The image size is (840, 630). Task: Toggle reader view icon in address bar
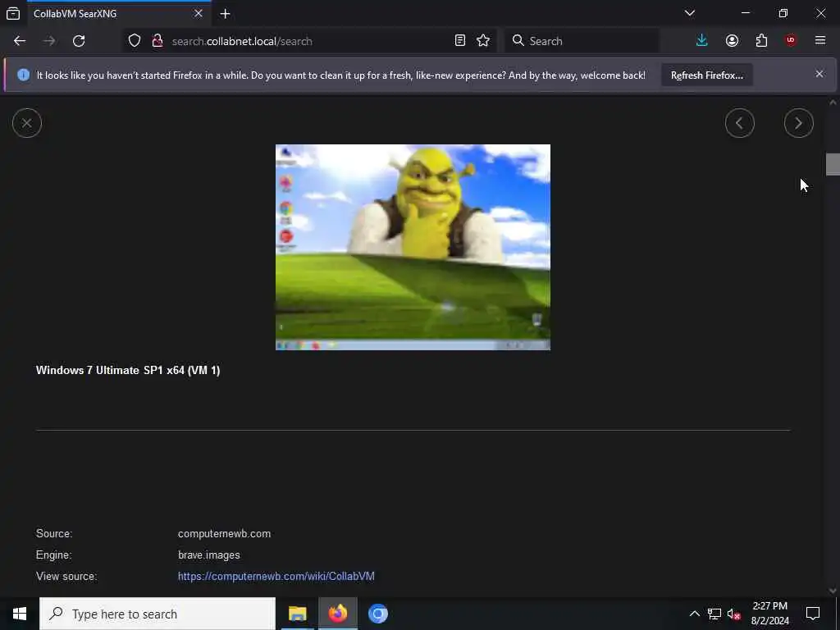pyautogui.click(x=459, y=41)
